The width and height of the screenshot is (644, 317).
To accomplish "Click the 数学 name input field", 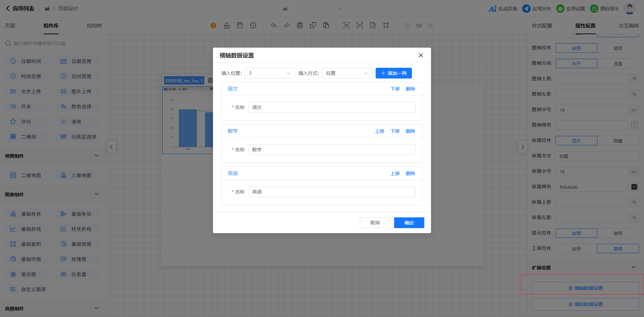I will pyautogui.click(x=332, y=150).
